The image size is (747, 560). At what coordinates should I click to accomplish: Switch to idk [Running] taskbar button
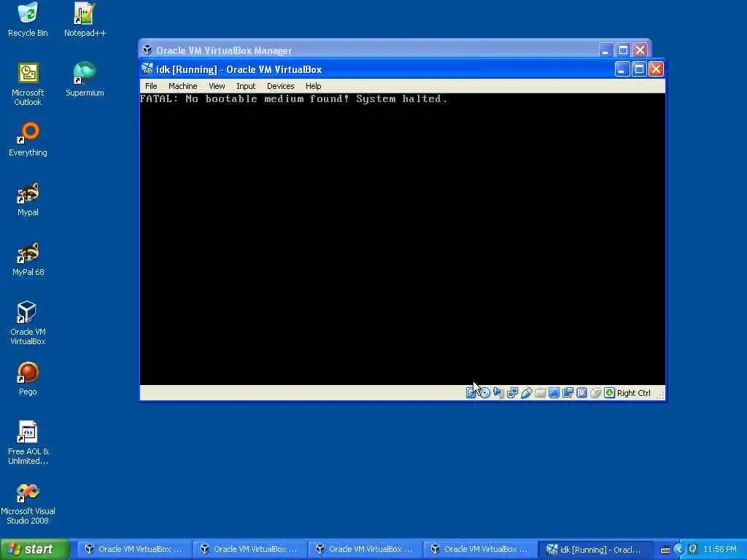595,550
